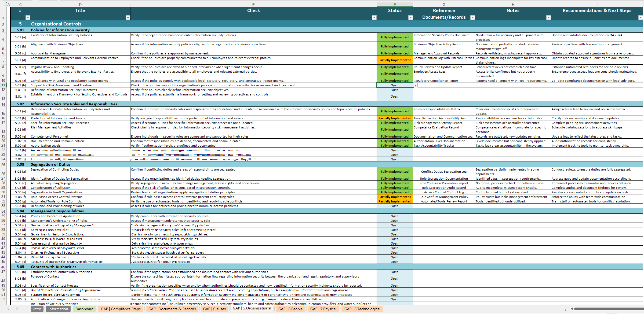Click the add new sheet plus icon
This screenshot has height=314, width=644.
(397, 309)
